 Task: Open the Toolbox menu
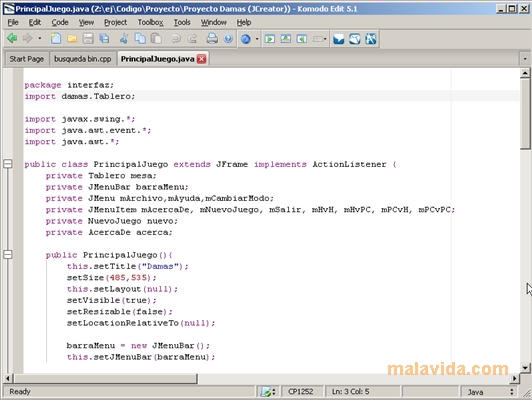pyautogui.click(x=150, y=22)
